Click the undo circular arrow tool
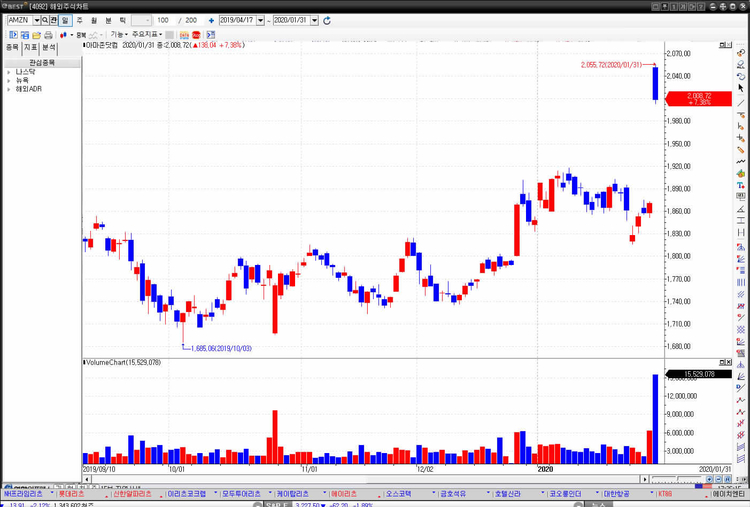The height and width of the screenshot is (507, 750). (x=741, y=76)
